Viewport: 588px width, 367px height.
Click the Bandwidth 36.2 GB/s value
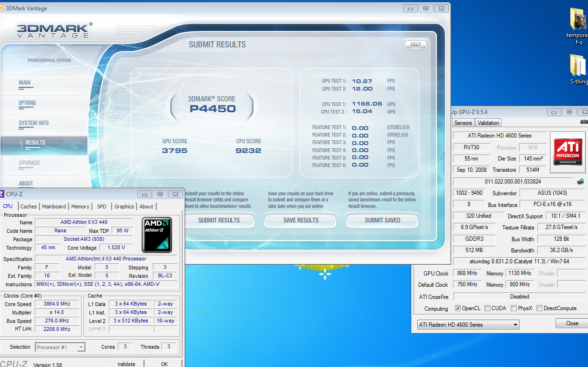tap(561, 250)
